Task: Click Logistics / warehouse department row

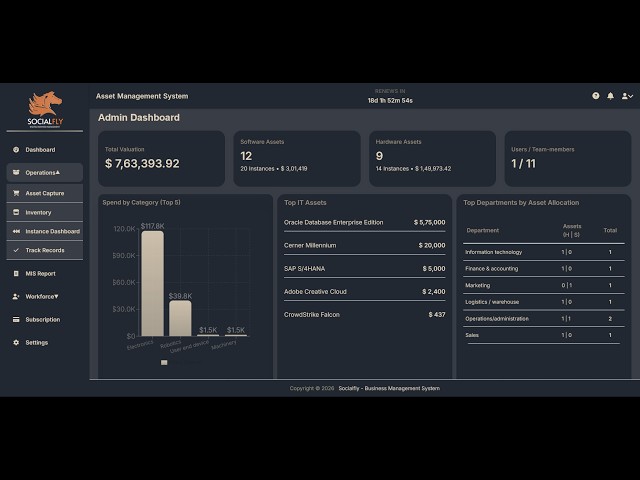Action: coord(544,302)
